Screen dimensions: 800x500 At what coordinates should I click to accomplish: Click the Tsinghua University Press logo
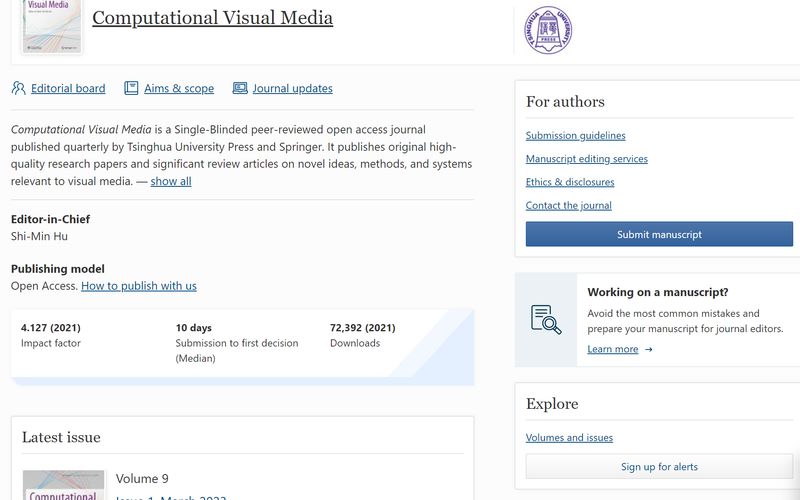[x=549, y=30]
